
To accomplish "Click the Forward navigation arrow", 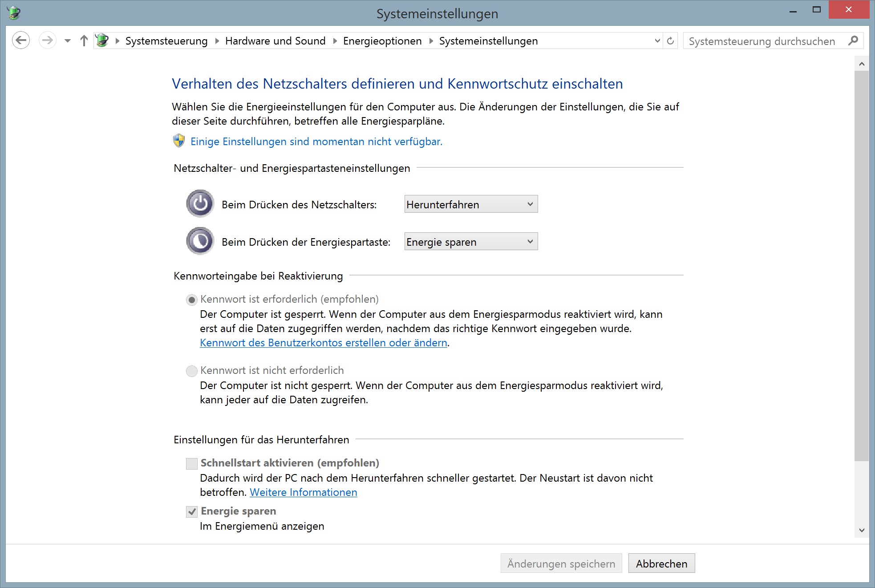I will (47, 41).
